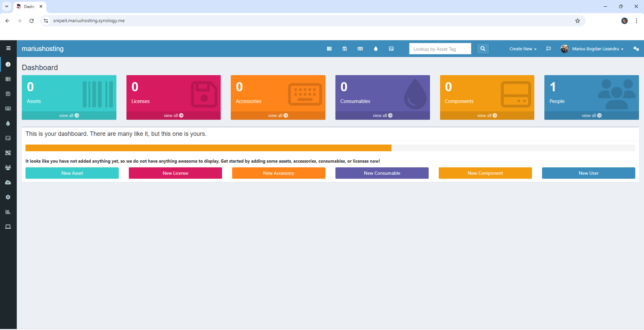Screen dimensions: 644x330
Task: Expand the Create New dropdown
Action: click(523, 49)
